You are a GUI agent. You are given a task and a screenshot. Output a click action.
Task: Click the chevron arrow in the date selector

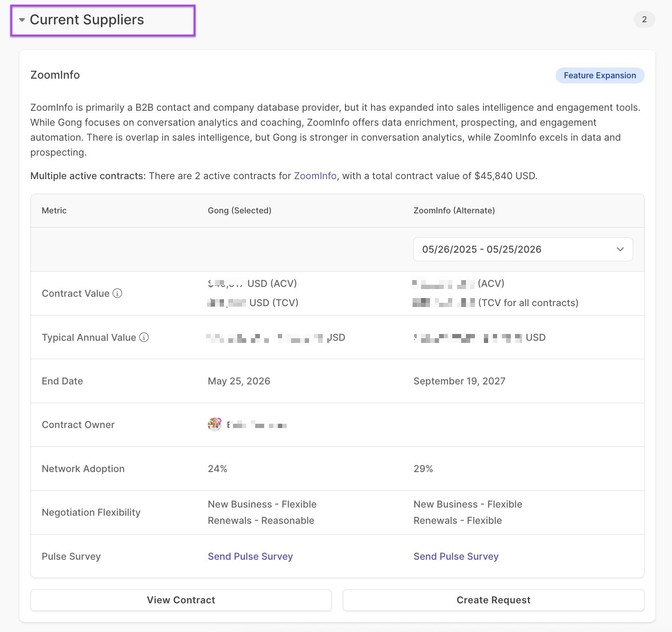click(620, 249)
